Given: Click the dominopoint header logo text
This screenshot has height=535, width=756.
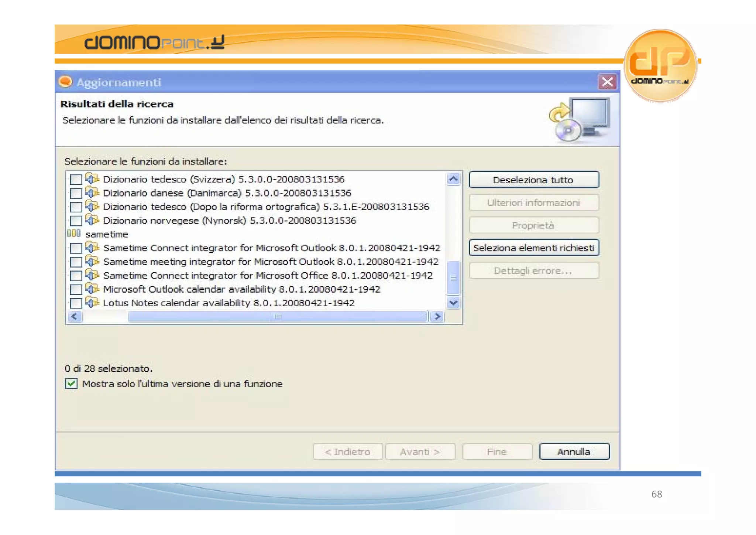Looking at the screenshot, I should (x=154, y=42).
